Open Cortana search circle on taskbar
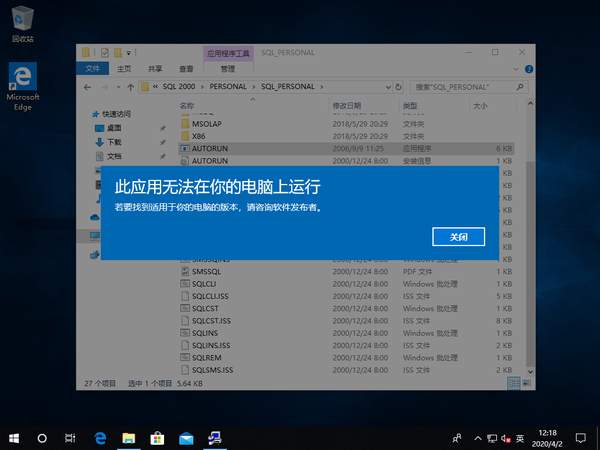Screen dimensions: 600x450 click(x=42, y=438)
